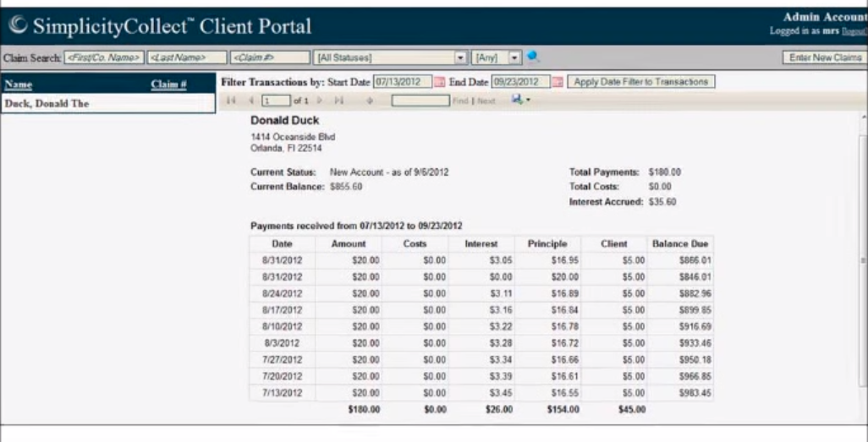Viewport: 868px width, 442px height.
Task: Click the 8/10/2012 date cell
Action: tap(282, 326)
